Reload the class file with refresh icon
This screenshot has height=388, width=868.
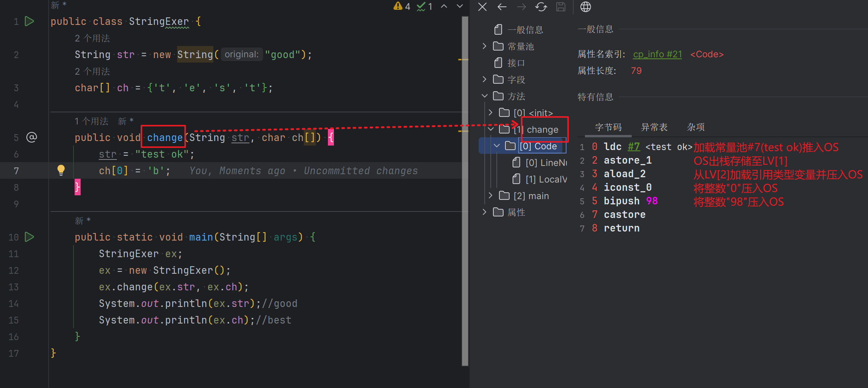pyautogui.click(x=541, y=7)
